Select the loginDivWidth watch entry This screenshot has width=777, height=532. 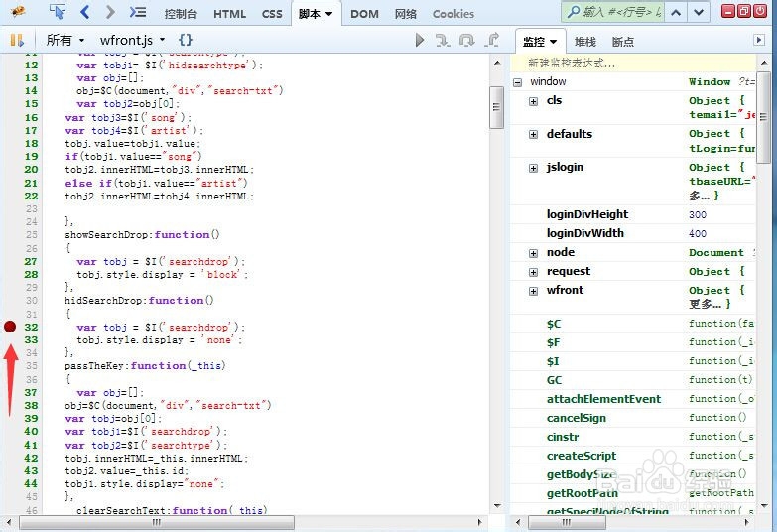click(585, 233)
